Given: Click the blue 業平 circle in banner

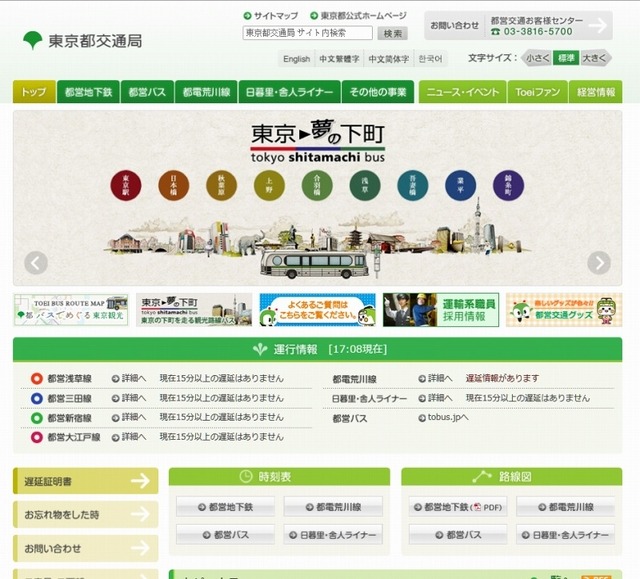Looking at the screenshot, I should (x=460, y=185).
